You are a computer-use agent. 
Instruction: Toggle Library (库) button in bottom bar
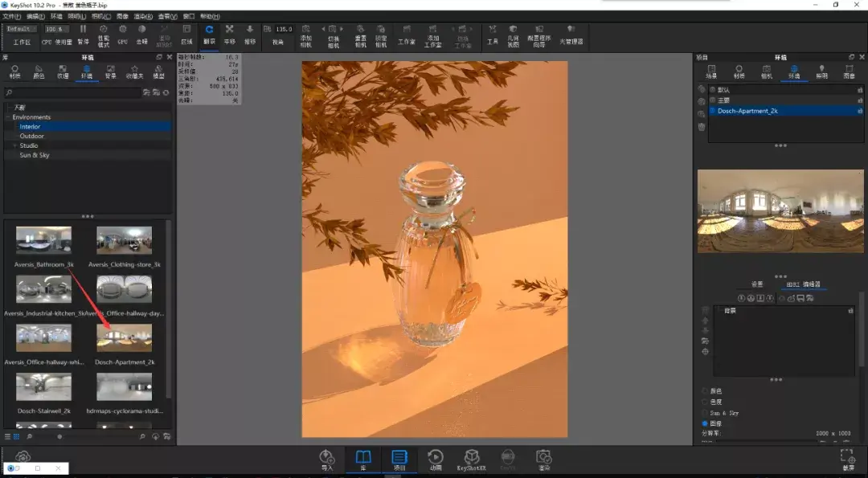coord(363,460)
